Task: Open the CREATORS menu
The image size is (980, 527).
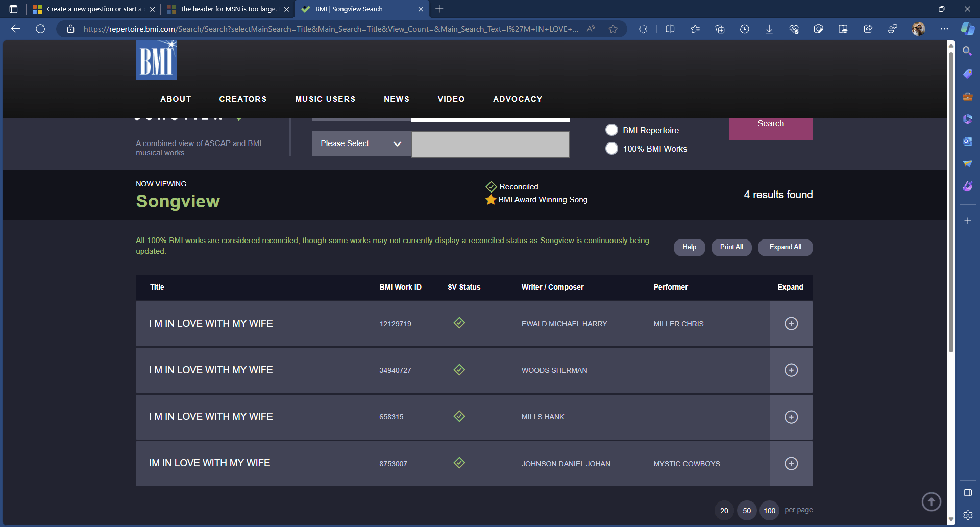Action: pos(243,99)
